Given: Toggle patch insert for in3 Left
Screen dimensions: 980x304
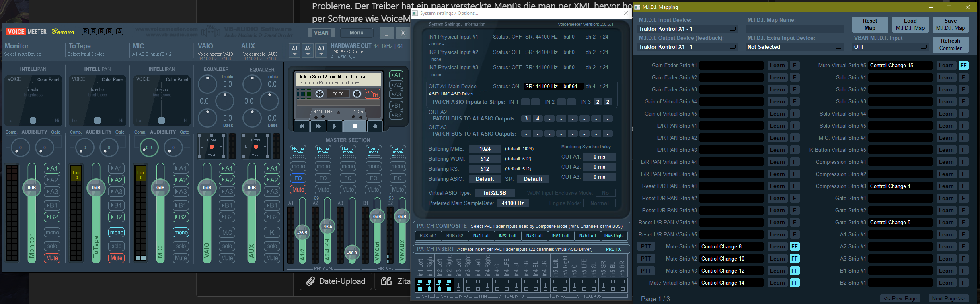Looking at the screenshot, I should click(x=458, y=285).
